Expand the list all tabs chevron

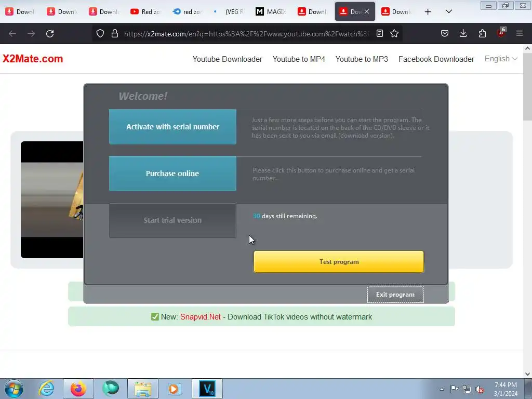pos(448,11)
